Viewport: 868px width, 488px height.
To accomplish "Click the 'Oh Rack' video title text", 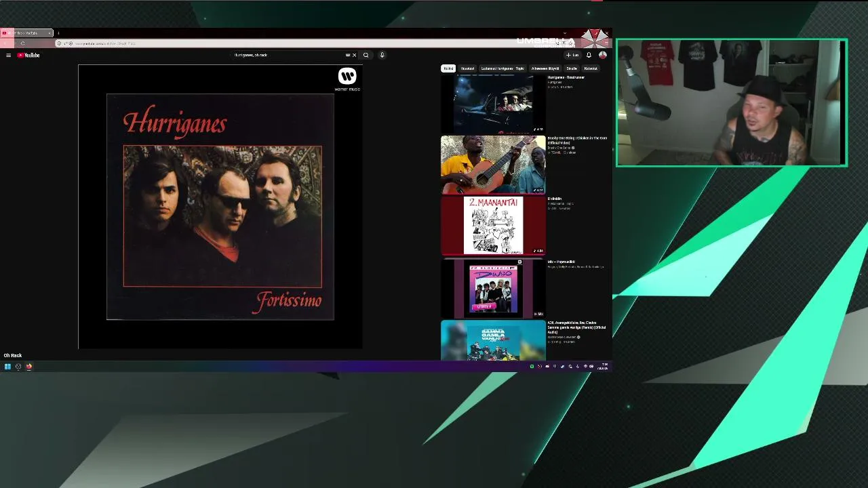I will click(x=13, y=355).
